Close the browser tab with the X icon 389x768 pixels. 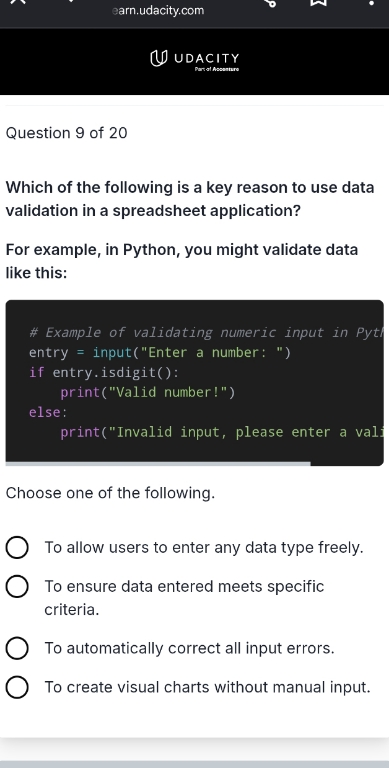(17, 1)
